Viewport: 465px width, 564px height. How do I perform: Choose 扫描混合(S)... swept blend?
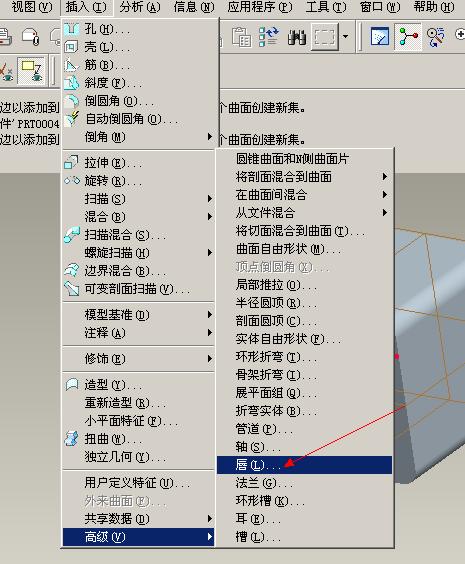click(x=139, y=235)
